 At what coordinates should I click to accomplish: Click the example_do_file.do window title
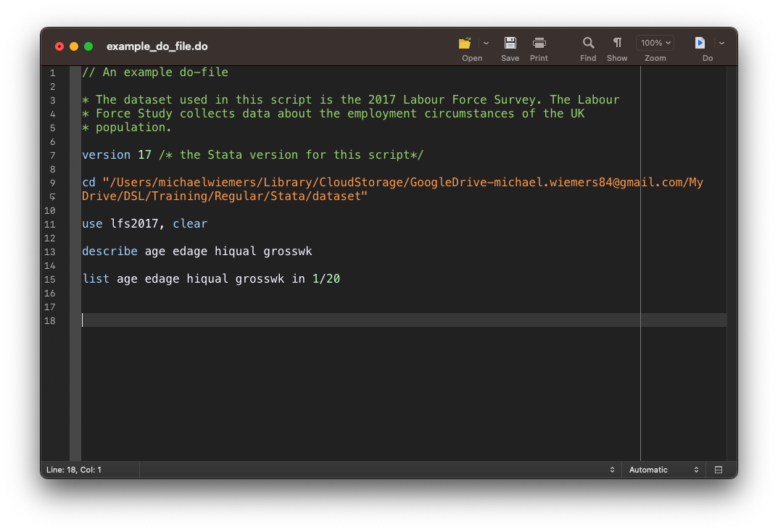coord(157,46)
